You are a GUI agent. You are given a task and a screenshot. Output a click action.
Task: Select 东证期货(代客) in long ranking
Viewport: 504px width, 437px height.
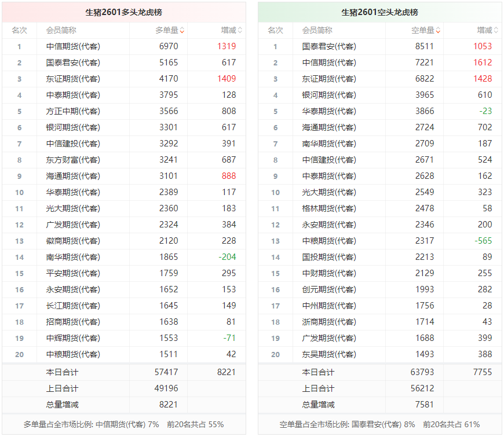click(x=73, y=79)
